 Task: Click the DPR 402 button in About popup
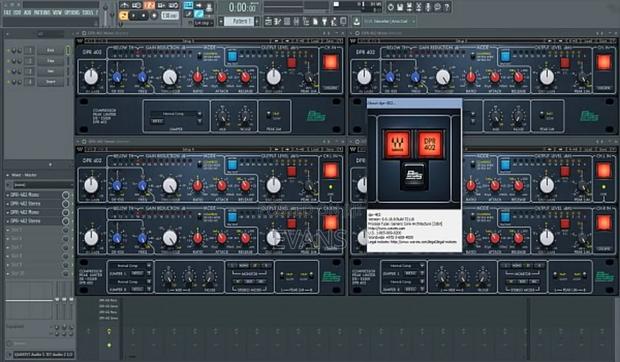pos(429,144)
